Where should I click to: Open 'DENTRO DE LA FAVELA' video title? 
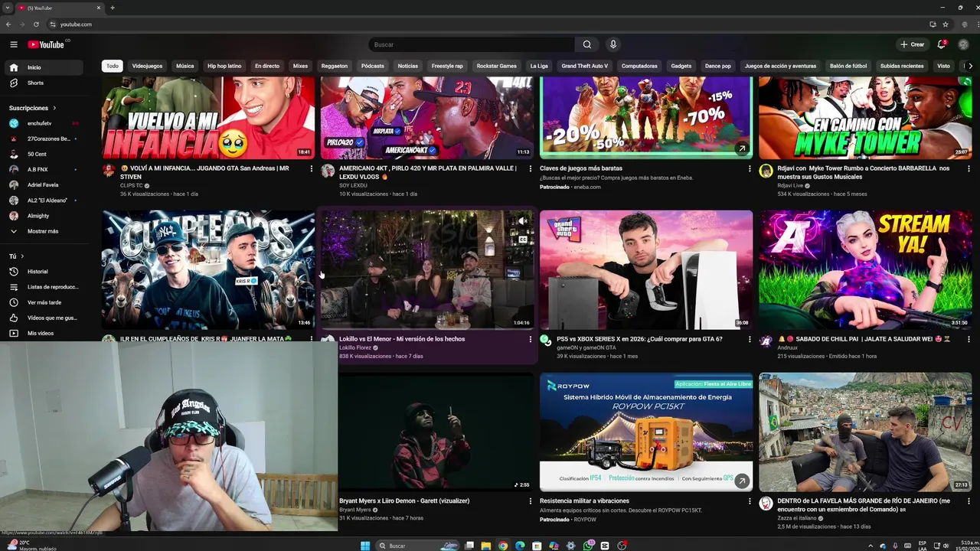[864, 505]
